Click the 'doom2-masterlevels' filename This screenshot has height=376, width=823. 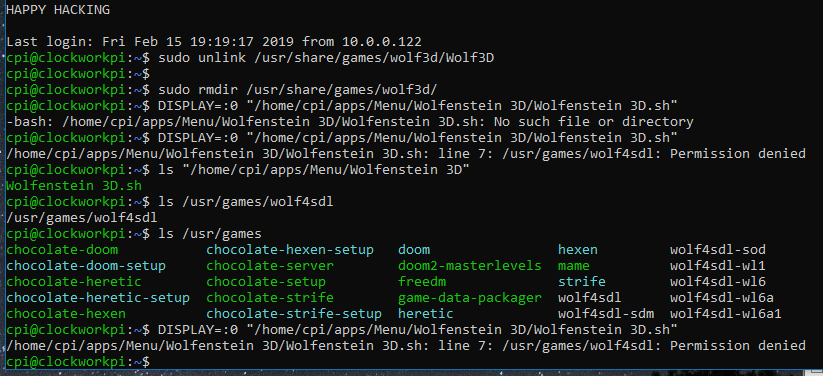[470, 266]
